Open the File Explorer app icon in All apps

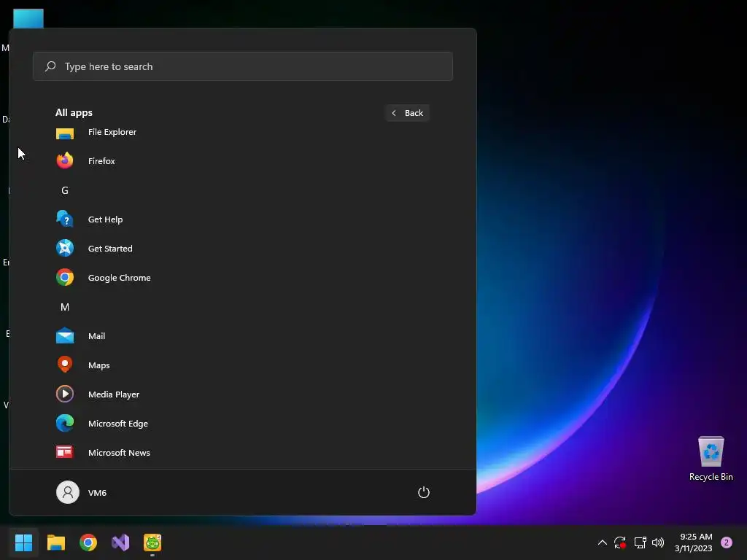point(65,133)
